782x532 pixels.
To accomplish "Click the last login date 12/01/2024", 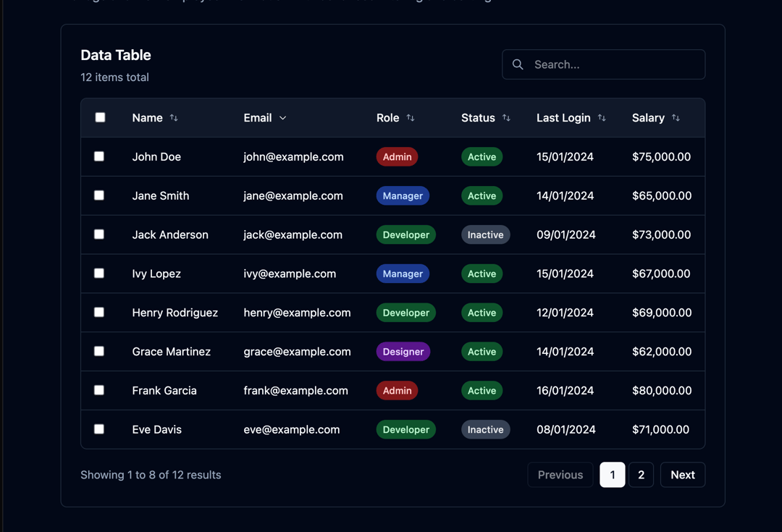I will point(565,313).
